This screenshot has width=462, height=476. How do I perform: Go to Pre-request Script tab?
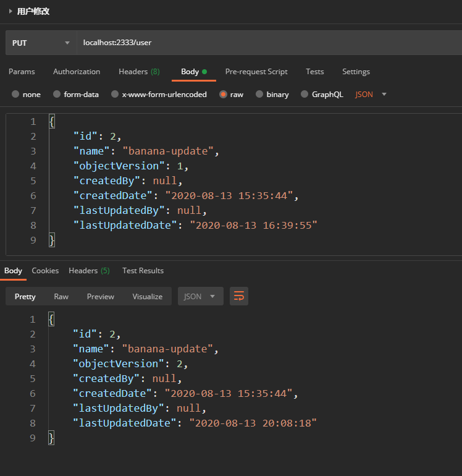pyautogui.click(x=256, y=72)
